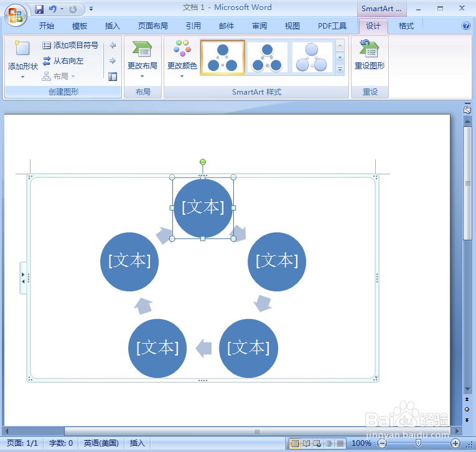Toggle the ruler icon above the scrollbar
476x452 pixels.
tap(467, 109)
